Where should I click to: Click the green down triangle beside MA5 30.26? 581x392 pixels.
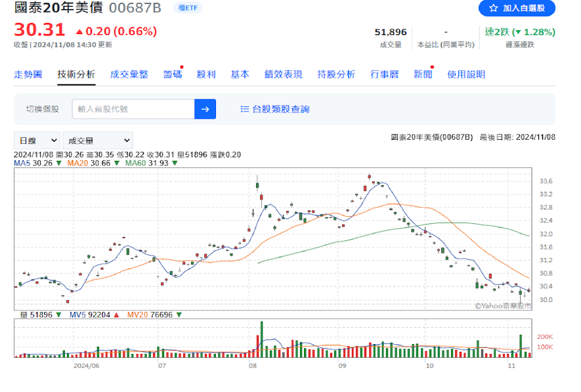coord(58,163)
